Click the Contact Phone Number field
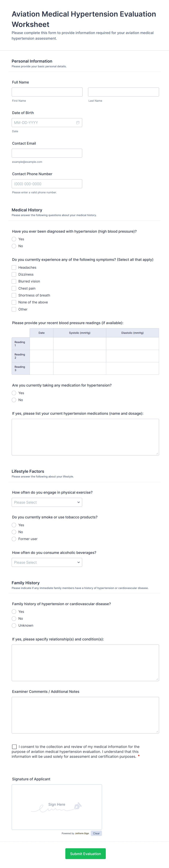The height and width of the screenshot is (868, 169). click(x=47, y=184)
